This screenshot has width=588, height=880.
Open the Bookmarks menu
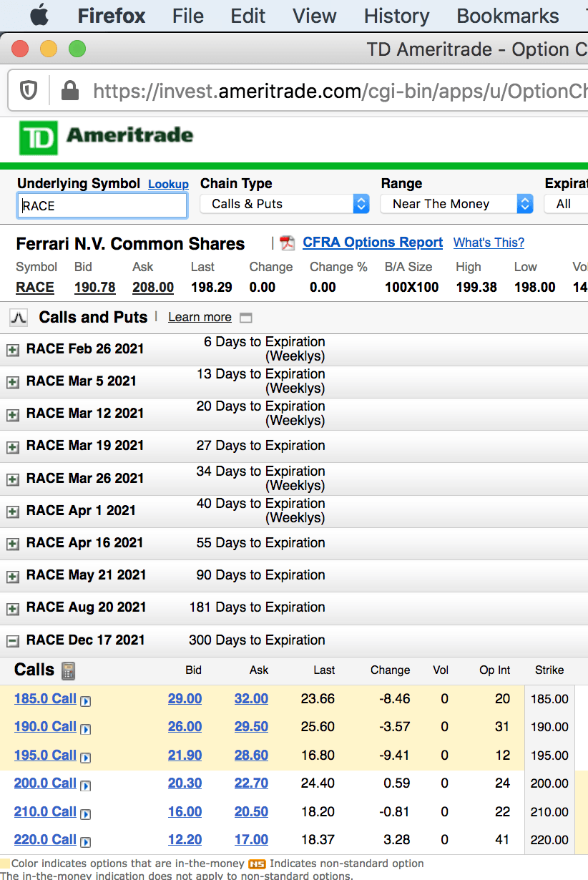508,16
